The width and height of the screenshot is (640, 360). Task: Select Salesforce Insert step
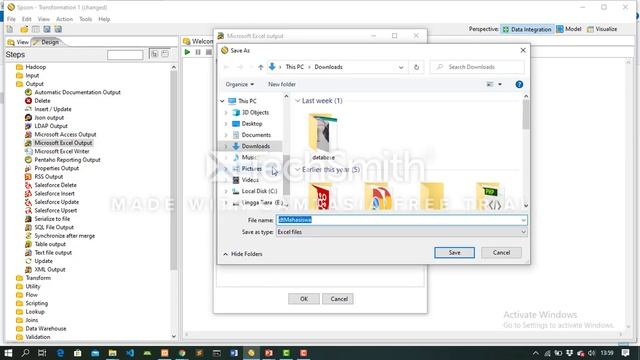[x=54, y=193]
